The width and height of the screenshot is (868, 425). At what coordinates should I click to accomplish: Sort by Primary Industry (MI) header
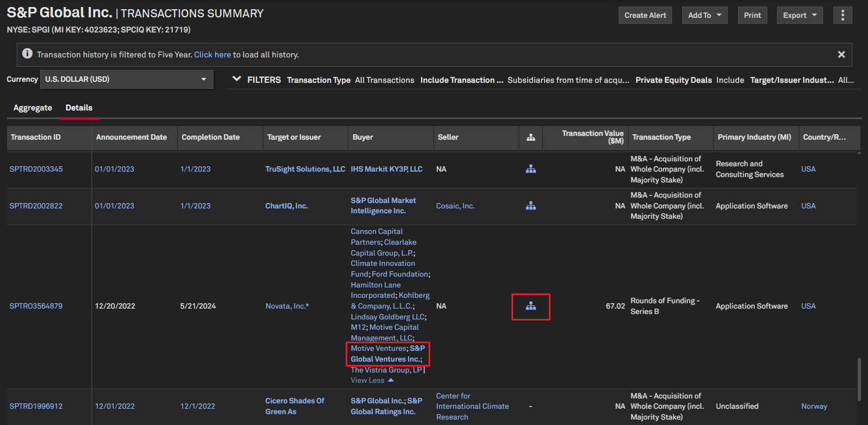[754, 137]
